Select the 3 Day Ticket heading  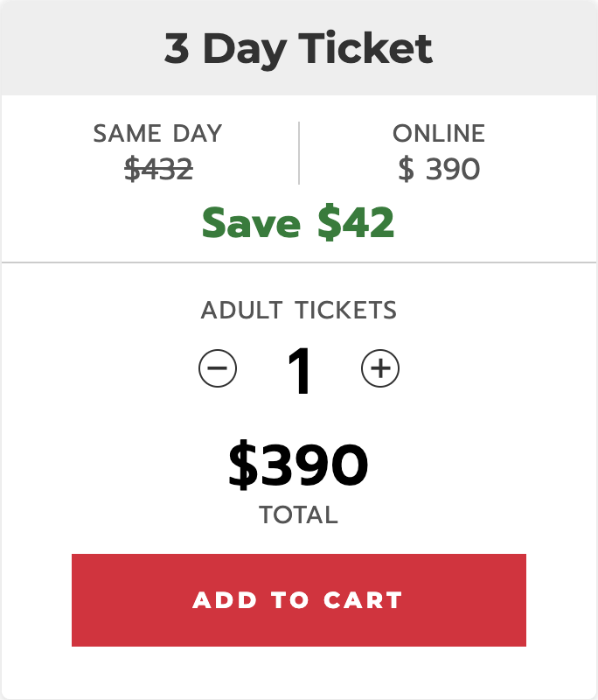click(298, 49)
